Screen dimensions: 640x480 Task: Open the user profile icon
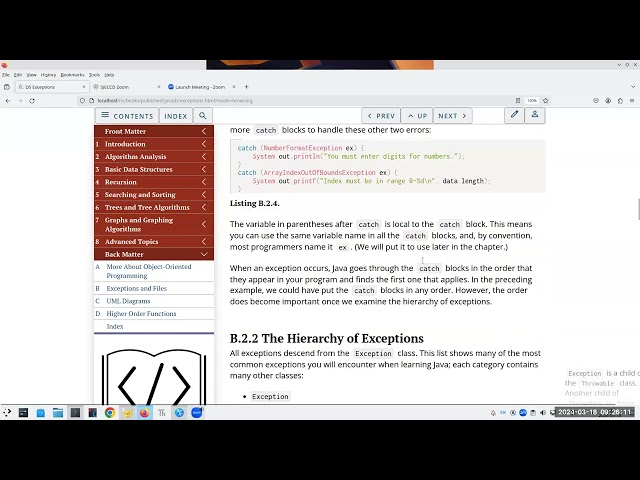535,115
